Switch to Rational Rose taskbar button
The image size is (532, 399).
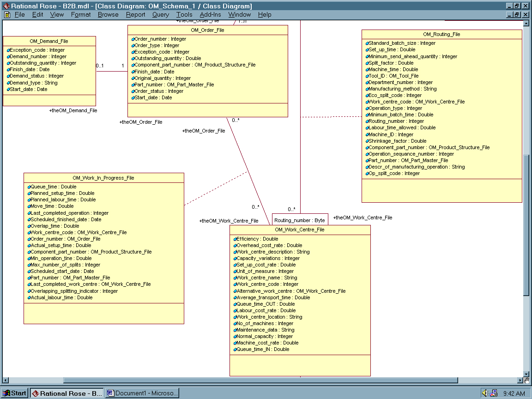click(x=67, y=393)
